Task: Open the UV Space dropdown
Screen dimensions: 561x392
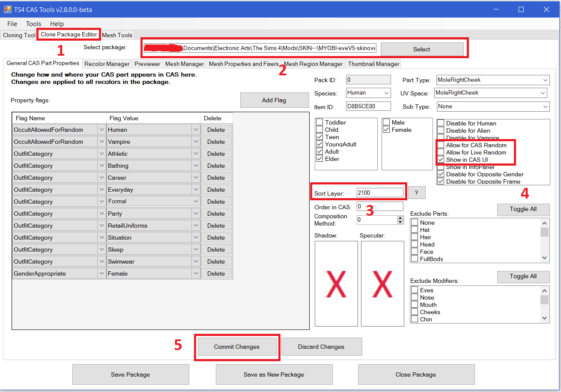Action: tap(543, 93)
